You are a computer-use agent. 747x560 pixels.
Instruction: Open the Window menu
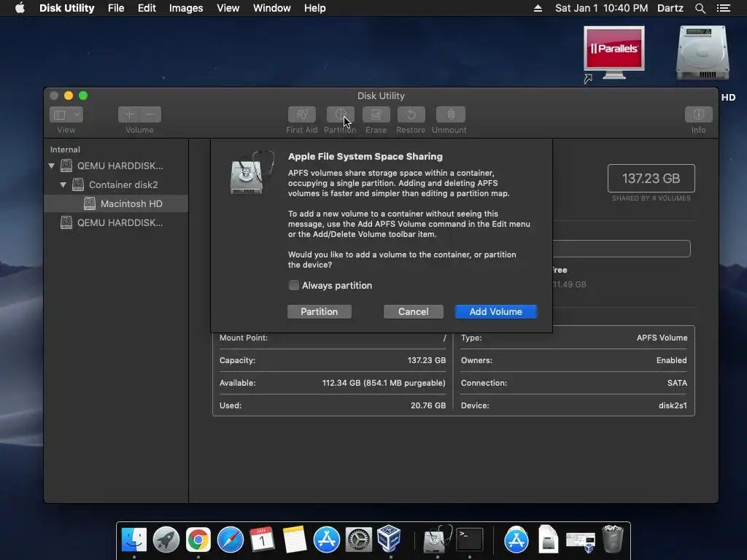coord(271,8)
